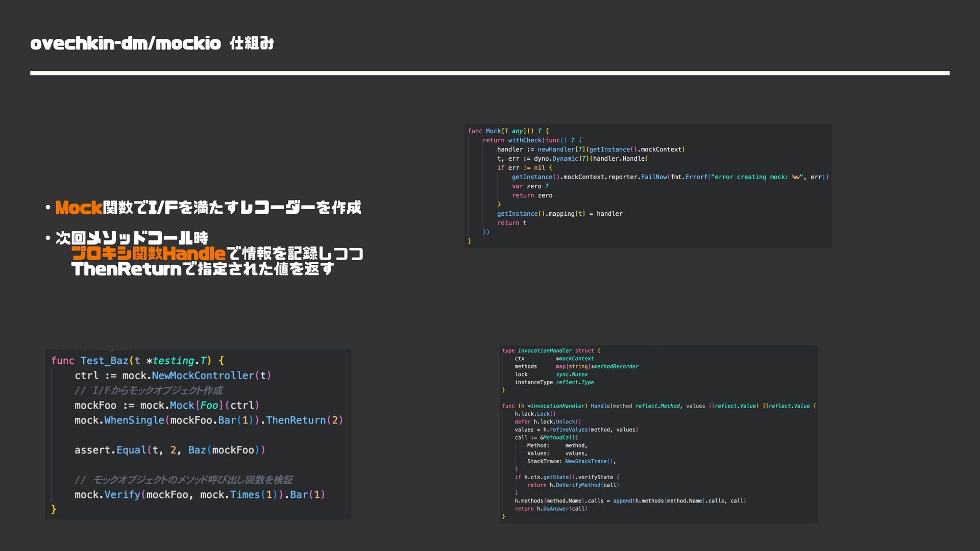Click the line 'if err != nil {'
The height and width of the screenshot is (551, 980).
point(525,168)
